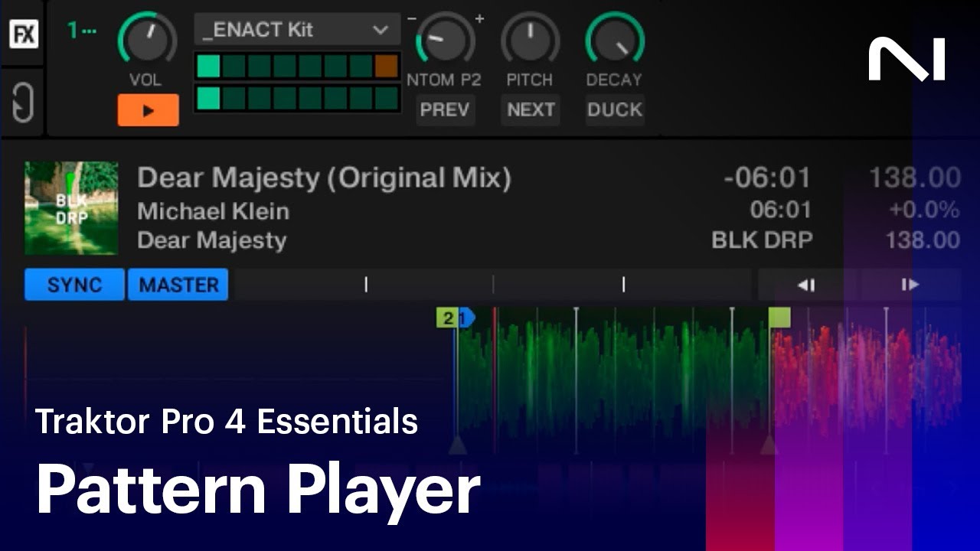Toggle step 1 in bottom sequencer row
This screenshot has height=551, width=980.
click(208, 99)
